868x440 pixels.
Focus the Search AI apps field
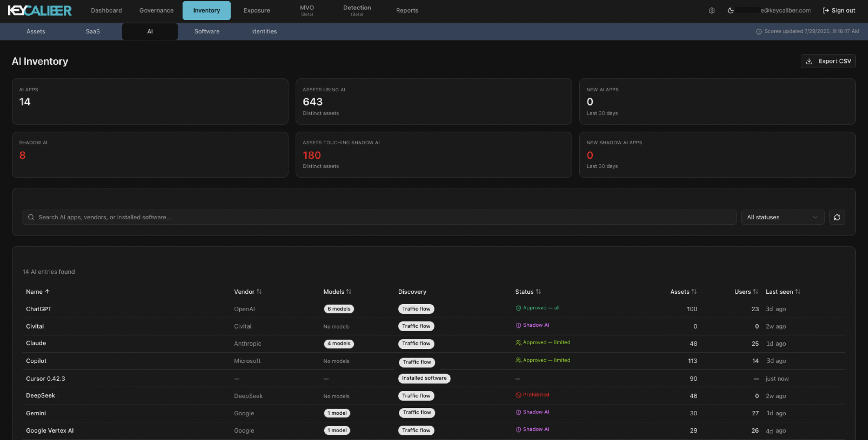pyautogui.click(x=379, y=217)
